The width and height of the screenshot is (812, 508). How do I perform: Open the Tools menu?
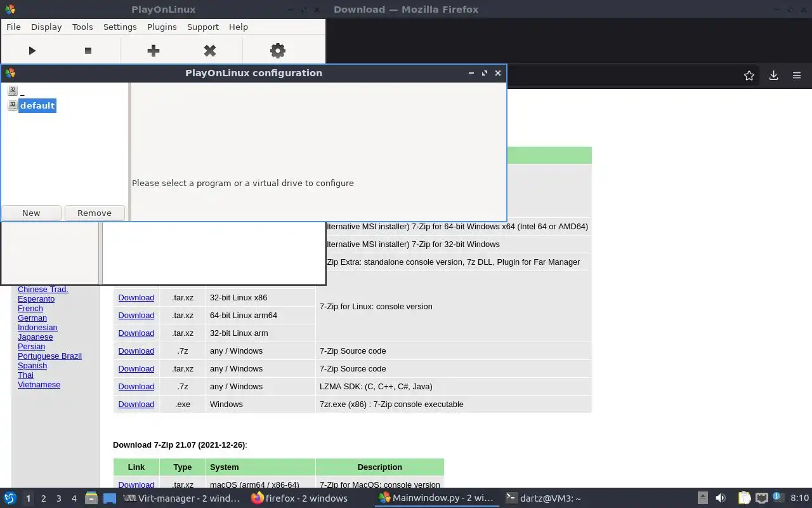tap(82, 27)
